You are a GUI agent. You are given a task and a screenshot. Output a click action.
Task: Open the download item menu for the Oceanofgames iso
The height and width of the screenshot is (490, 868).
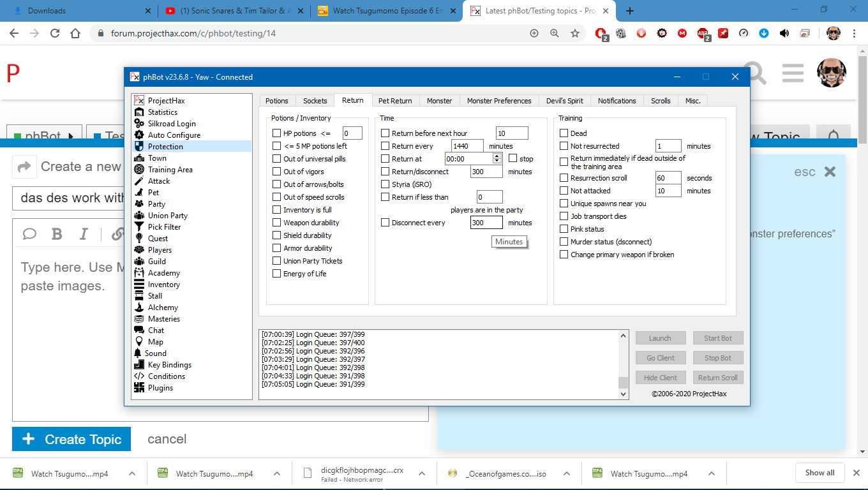[564, 474]
